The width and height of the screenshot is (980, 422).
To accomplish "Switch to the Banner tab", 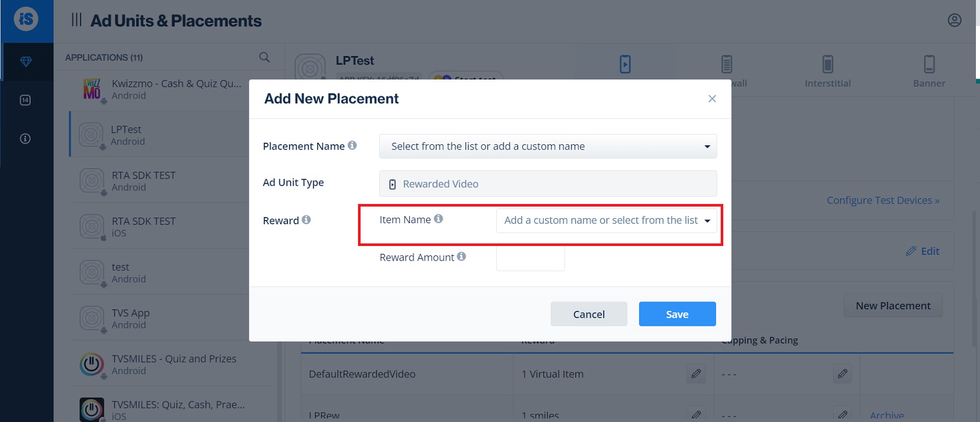I will point(929,72).
